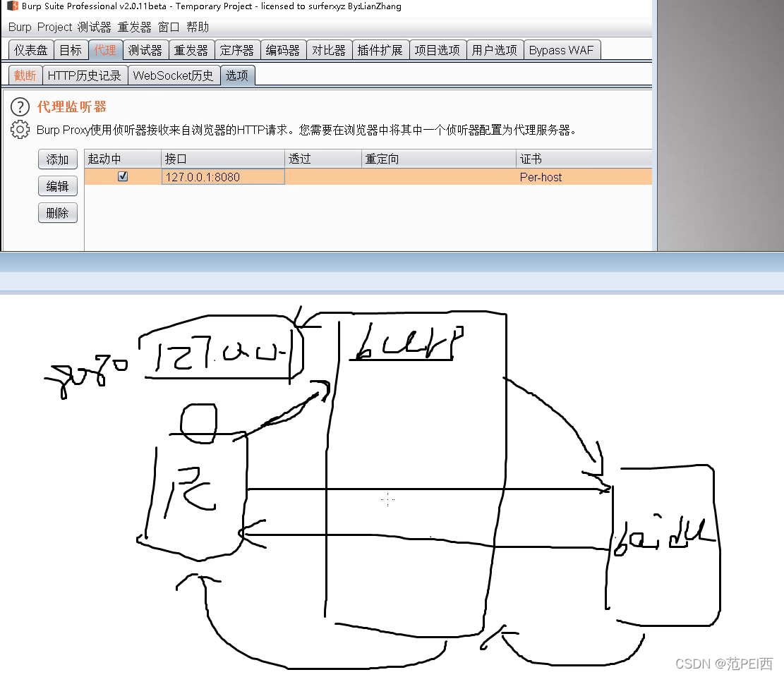Switch to the 定序器 tab

(x=237, y=50)
